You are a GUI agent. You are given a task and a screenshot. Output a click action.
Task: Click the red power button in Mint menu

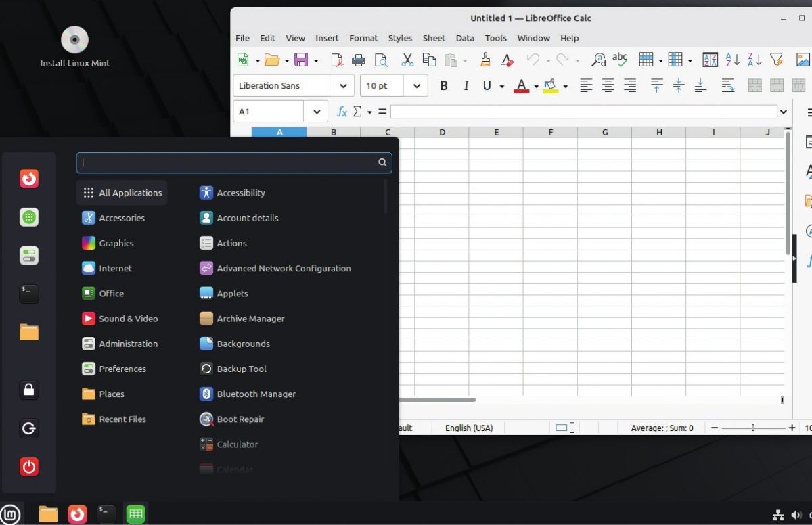(x=29, y=467)
